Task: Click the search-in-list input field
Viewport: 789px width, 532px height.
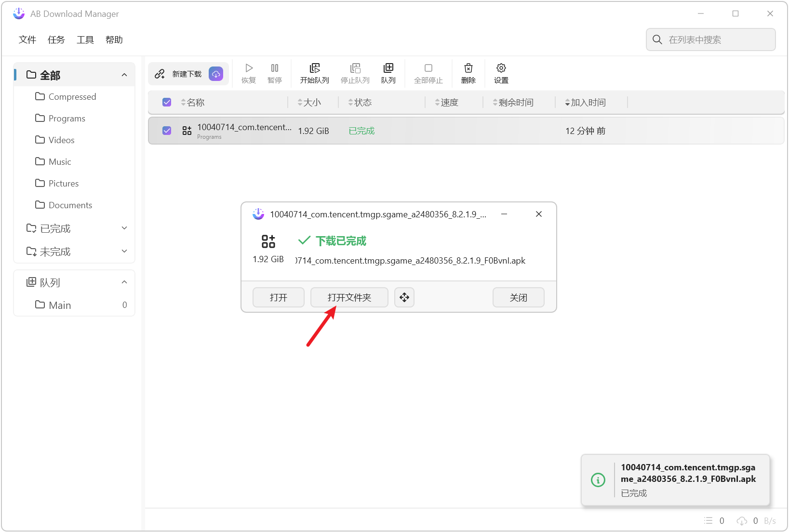Action: click(x=711, y=40)
